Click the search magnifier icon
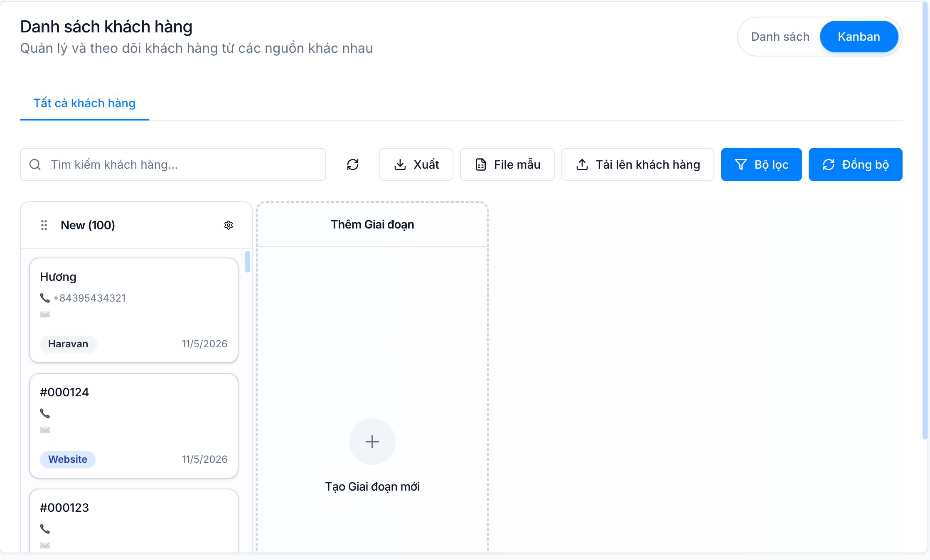This screenshot has height=560, width=930. tap(35, 165)
